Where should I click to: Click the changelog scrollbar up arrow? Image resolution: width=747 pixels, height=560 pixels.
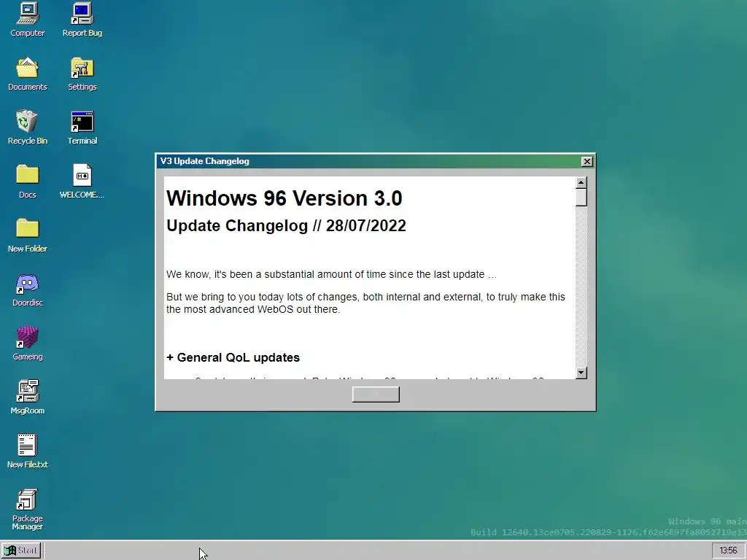pos(581,183)
